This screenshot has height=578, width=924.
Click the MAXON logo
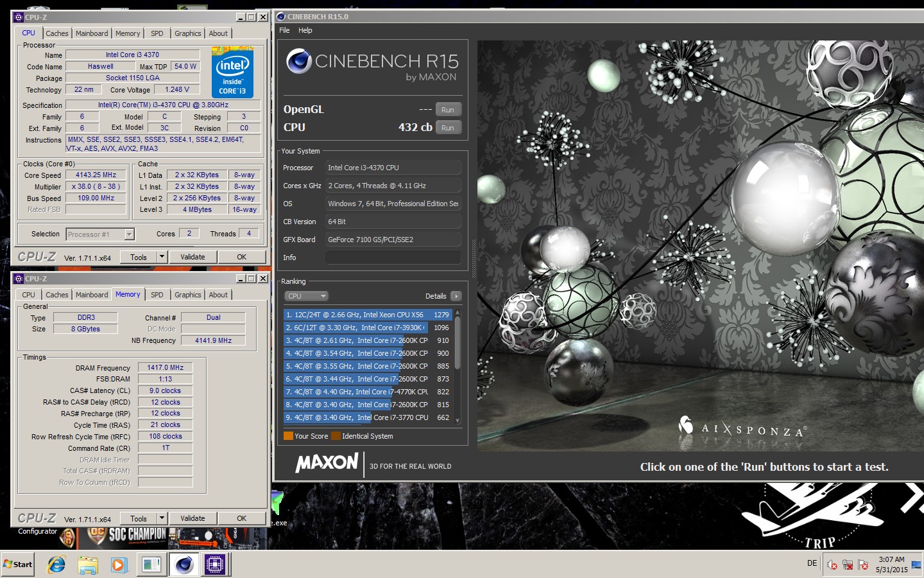[327, 462]
